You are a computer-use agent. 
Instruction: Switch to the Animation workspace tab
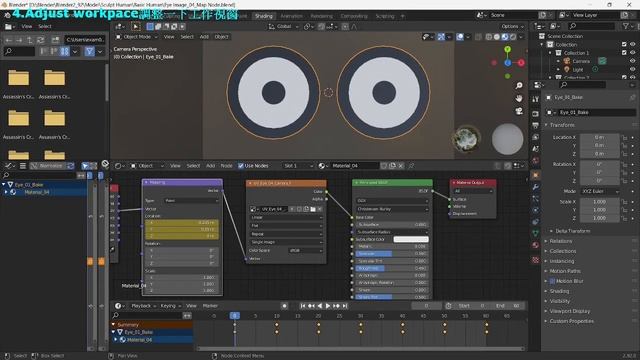(291, 16)
